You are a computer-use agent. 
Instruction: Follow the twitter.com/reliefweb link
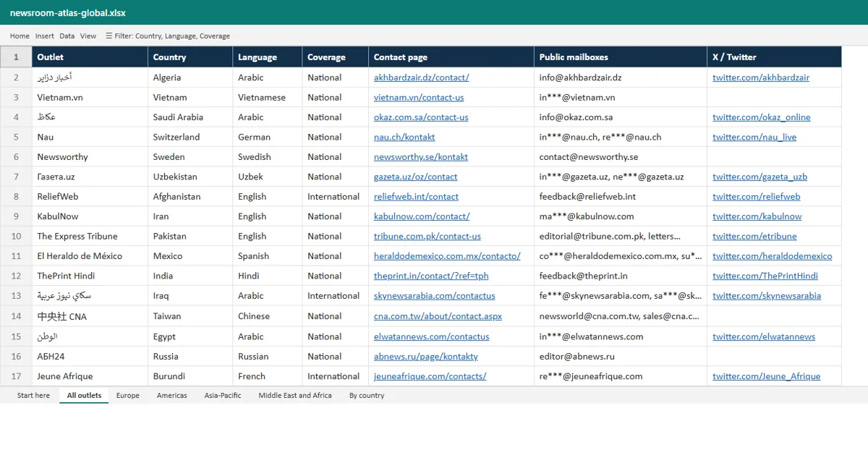click(x=756, y=197)
